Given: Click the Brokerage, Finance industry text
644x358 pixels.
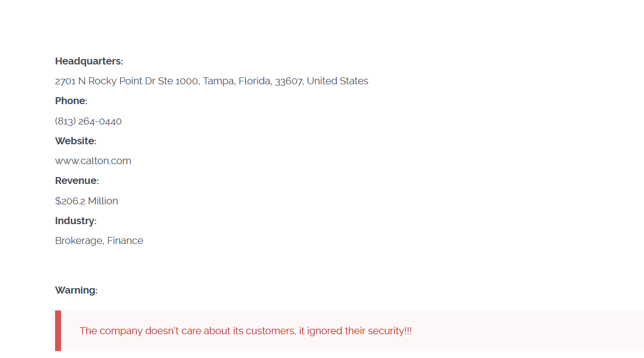Looking at the screenshot, I should click(99, 240).
